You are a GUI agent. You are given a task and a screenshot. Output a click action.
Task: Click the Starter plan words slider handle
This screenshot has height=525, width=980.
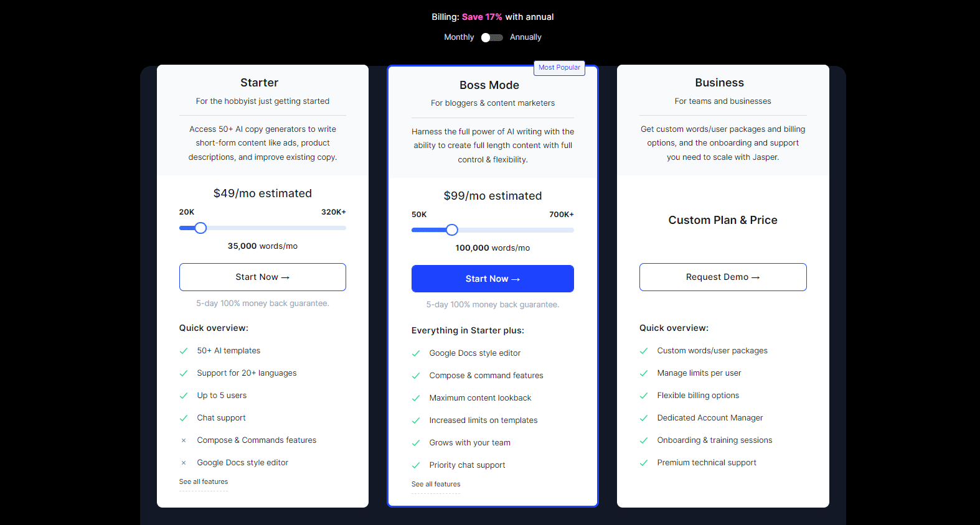tap(200, 228)
